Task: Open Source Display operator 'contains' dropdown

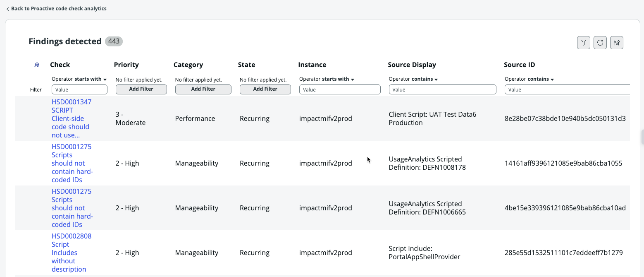Action: (414, 79)
